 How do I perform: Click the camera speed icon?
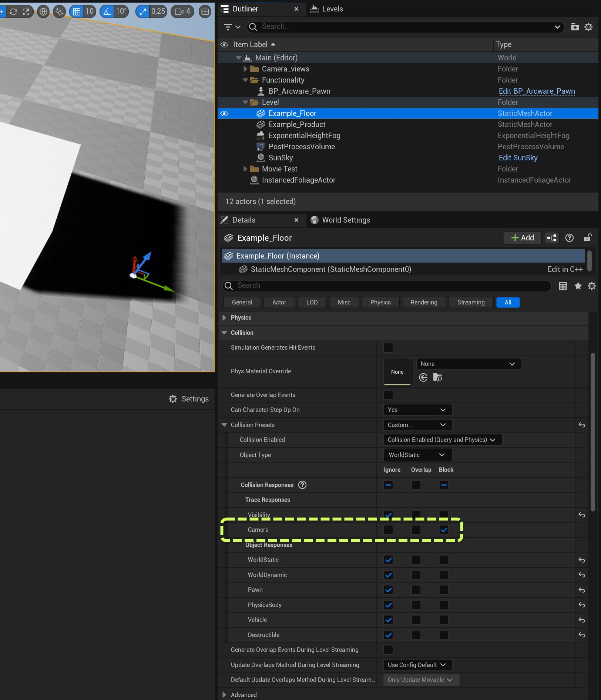click(x=179, y=11)
